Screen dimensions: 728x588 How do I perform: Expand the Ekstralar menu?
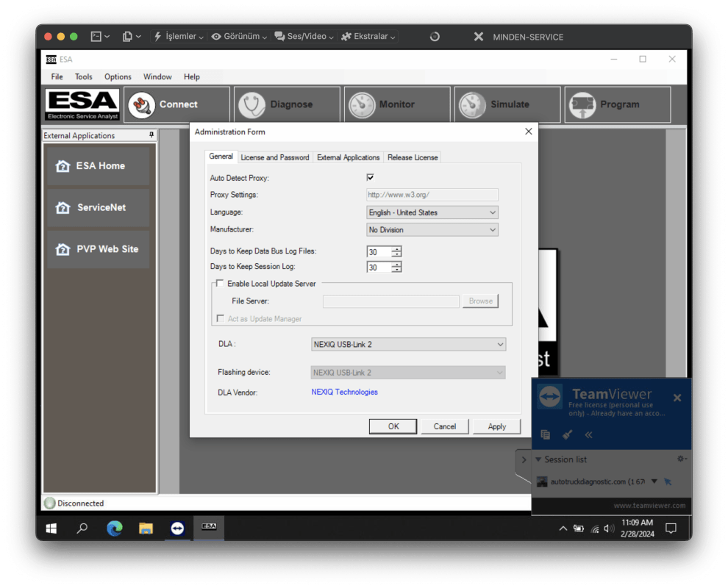coord(368,37)
